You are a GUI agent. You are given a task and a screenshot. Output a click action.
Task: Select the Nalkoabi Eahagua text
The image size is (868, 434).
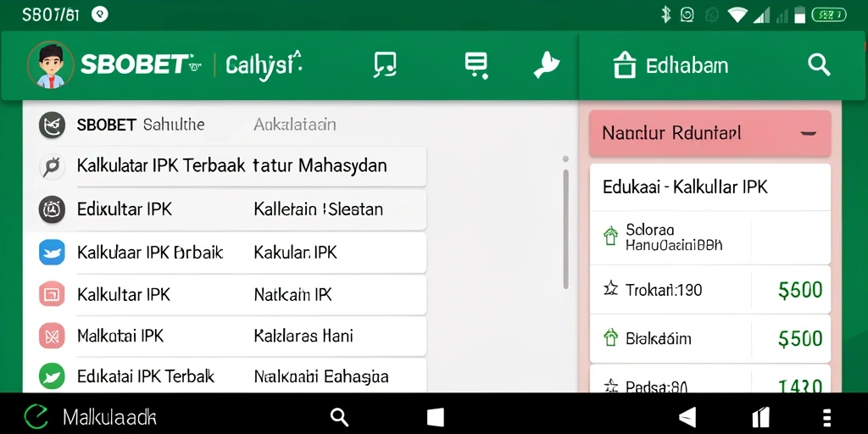321,376
